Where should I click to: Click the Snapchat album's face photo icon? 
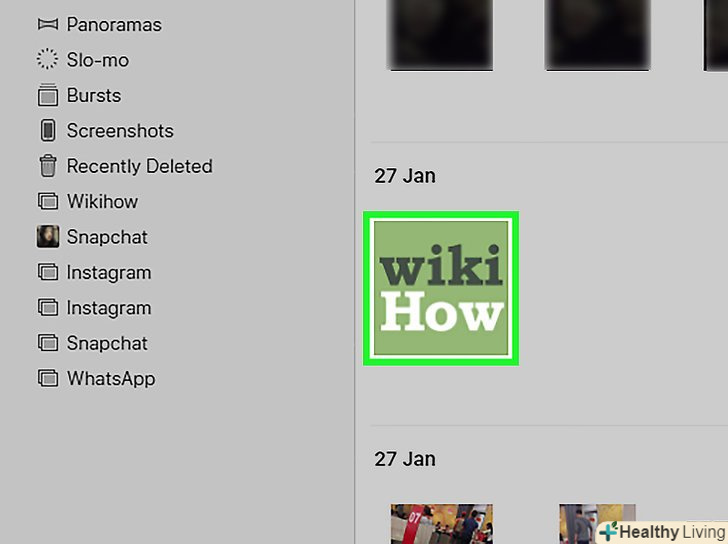tap(48, 236)
